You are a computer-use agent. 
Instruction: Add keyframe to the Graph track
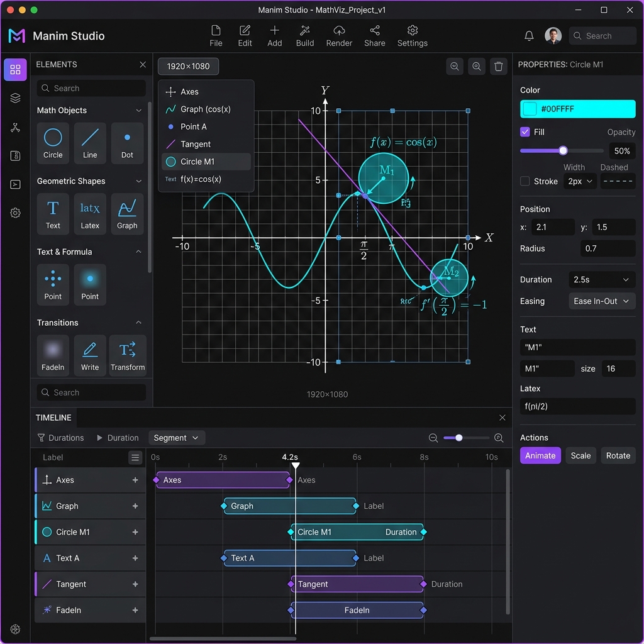tap(135, 506)
